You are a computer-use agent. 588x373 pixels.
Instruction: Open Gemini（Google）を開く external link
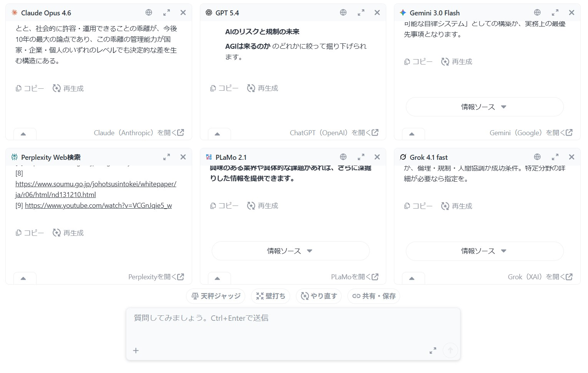[x=531, y=133]
